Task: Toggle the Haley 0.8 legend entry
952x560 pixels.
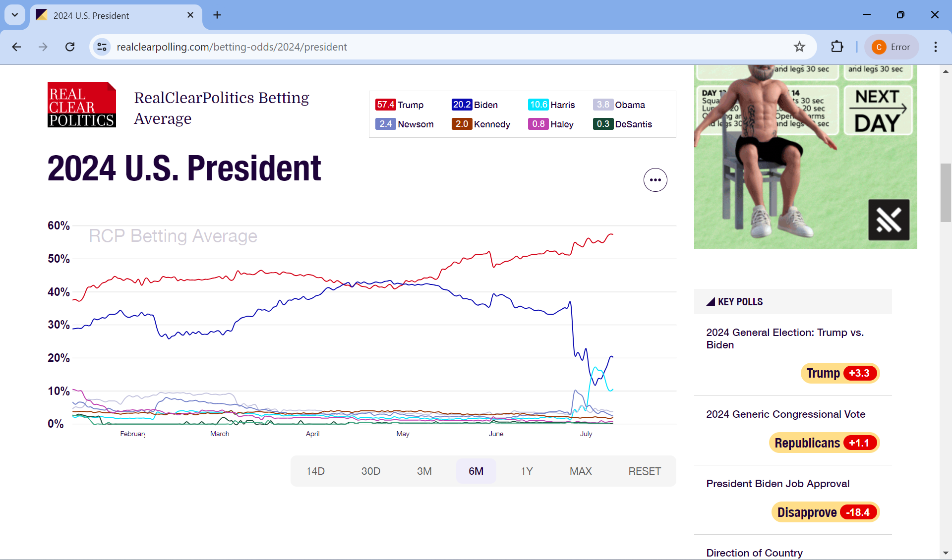Action: [551, 124]
